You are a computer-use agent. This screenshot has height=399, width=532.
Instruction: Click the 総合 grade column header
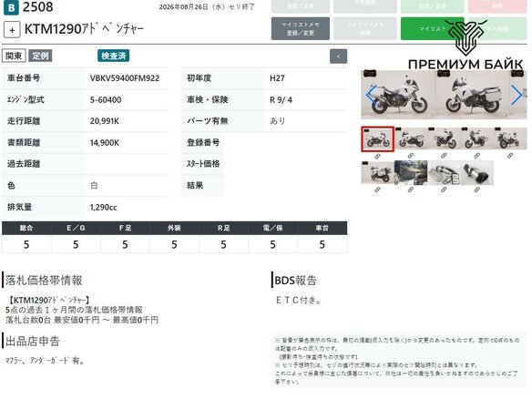[26, 228]
